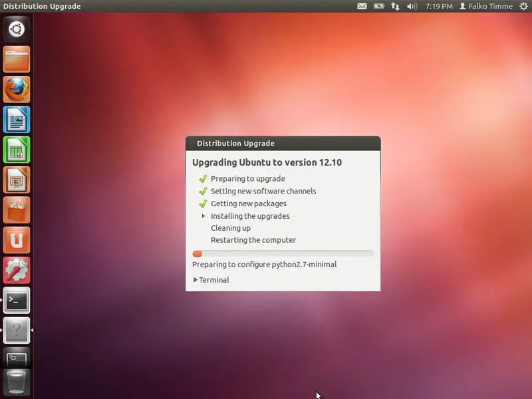Image resolution: width=532 pixels, height=399 pixels.
Task: Select the 'Setting new software channels' text
Action: coord(263,191)
